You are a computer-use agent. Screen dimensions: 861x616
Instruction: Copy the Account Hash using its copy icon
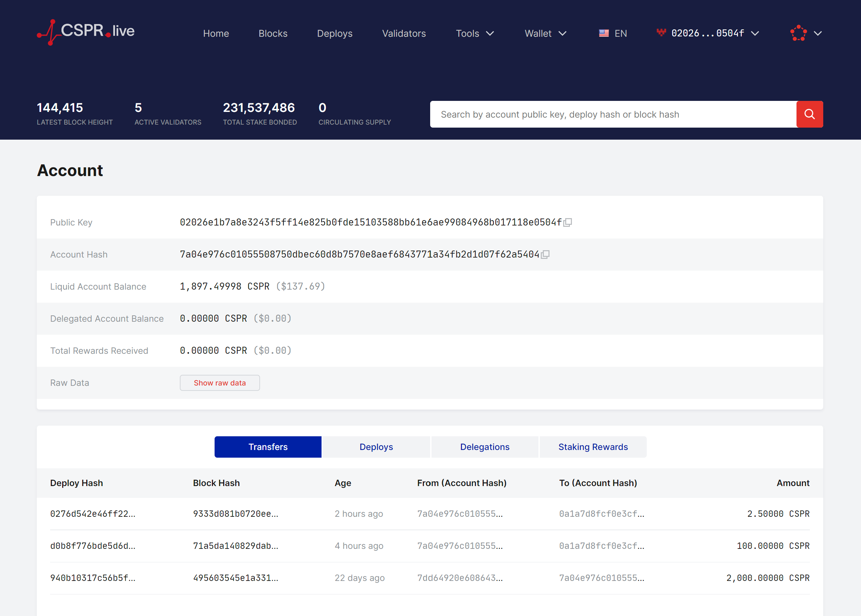point(546,255)
